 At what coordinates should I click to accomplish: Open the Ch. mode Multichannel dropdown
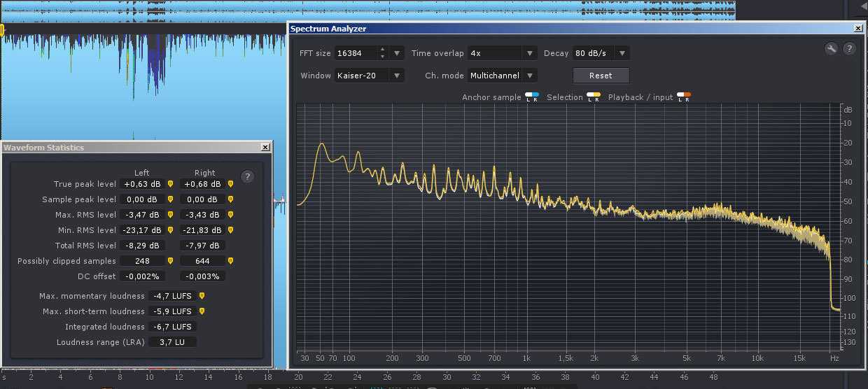click(530, 76)
